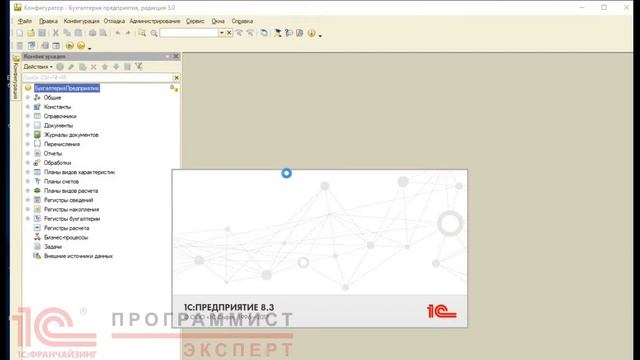This screenshot has width=640, height=360.
Task: Expand the Регистры сведений node
Action: click(x=28, y=200)
